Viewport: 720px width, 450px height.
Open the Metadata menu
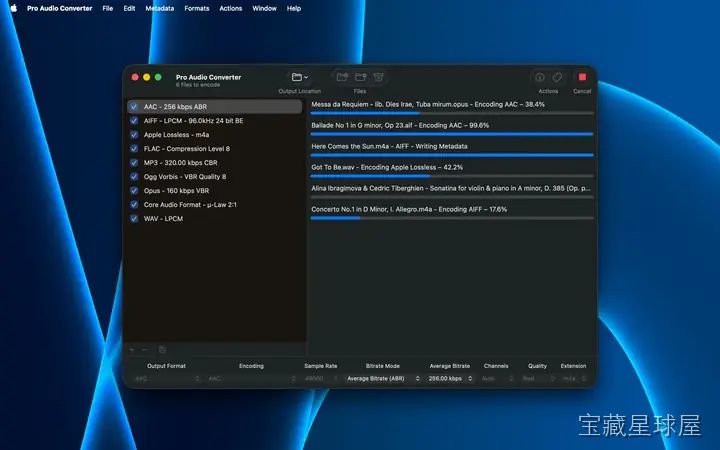[159, 8]
